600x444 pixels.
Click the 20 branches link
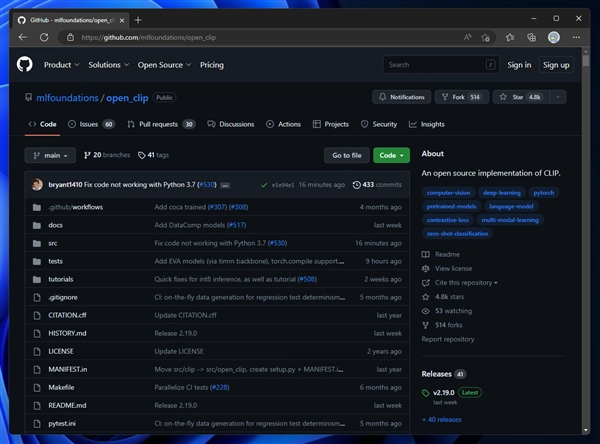pos(107,155)
